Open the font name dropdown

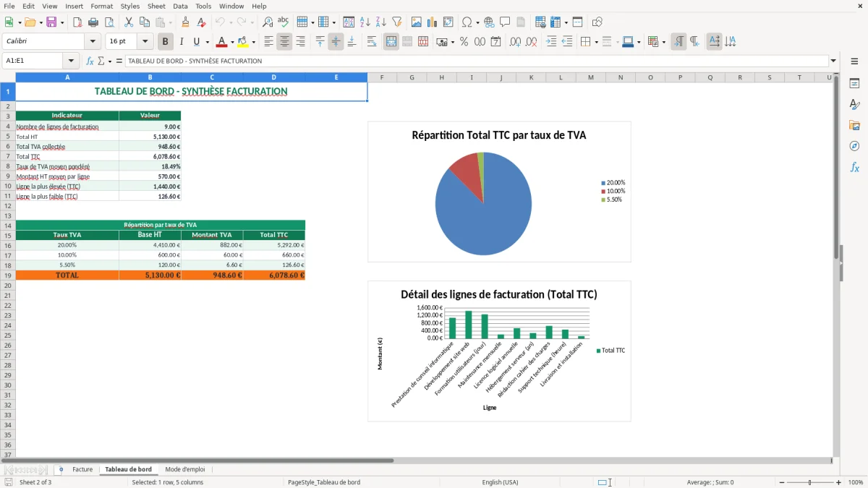[93, 42]
